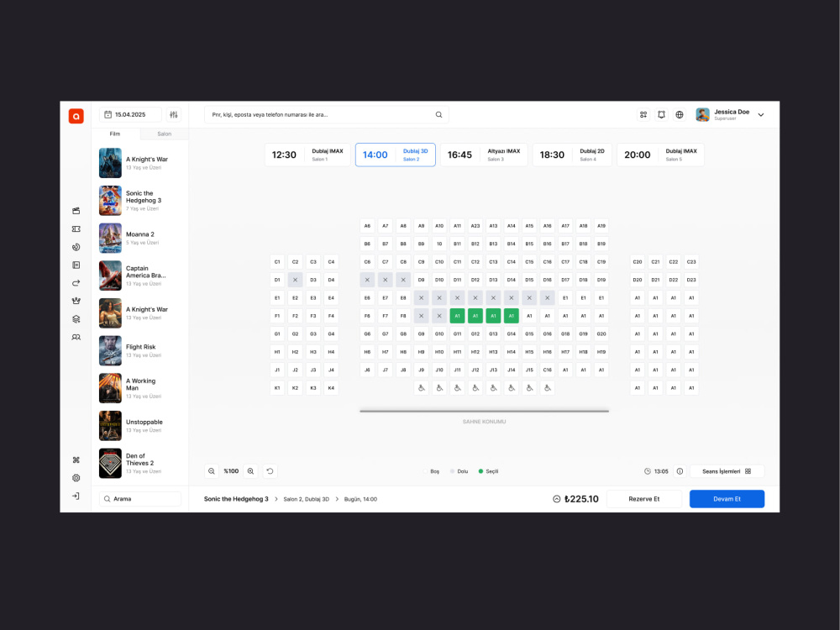Screen dimensions: 840x630
Task: Click the switch icon left of bell
Action: (x=643, y=114)
